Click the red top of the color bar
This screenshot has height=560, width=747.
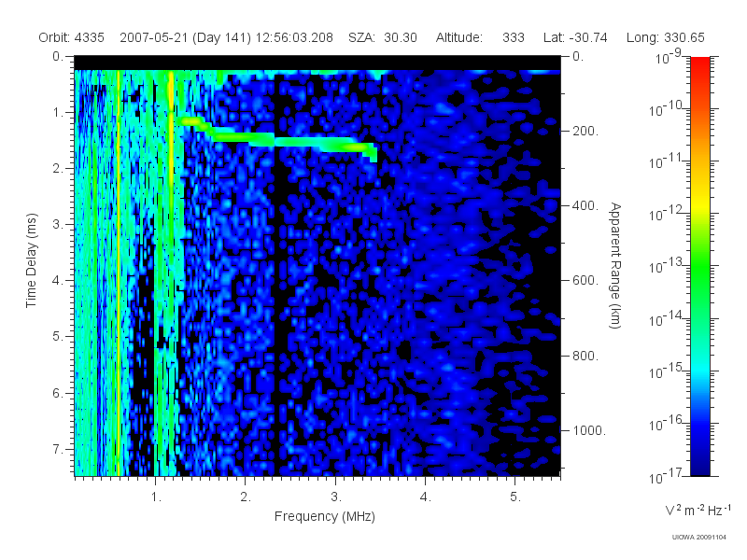pyautogui.click(x=699, y=64)
